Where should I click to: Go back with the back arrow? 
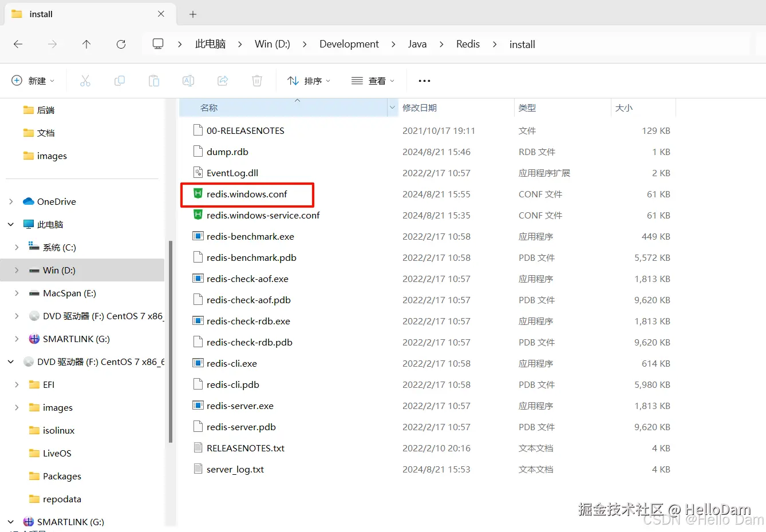pos(18,44)
